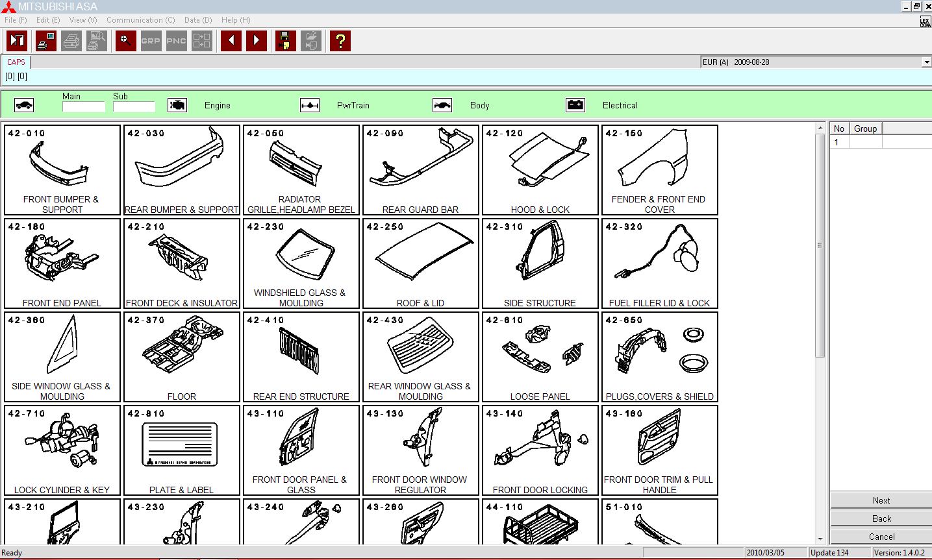Click the Electrical label
This screenshot has height=560, width=932.
[x=620, y=105]
